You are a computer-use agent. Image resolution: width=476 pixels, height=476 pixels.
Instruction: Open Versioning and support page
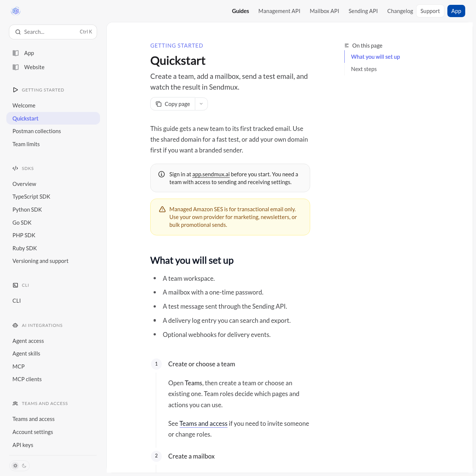point(53,261)
